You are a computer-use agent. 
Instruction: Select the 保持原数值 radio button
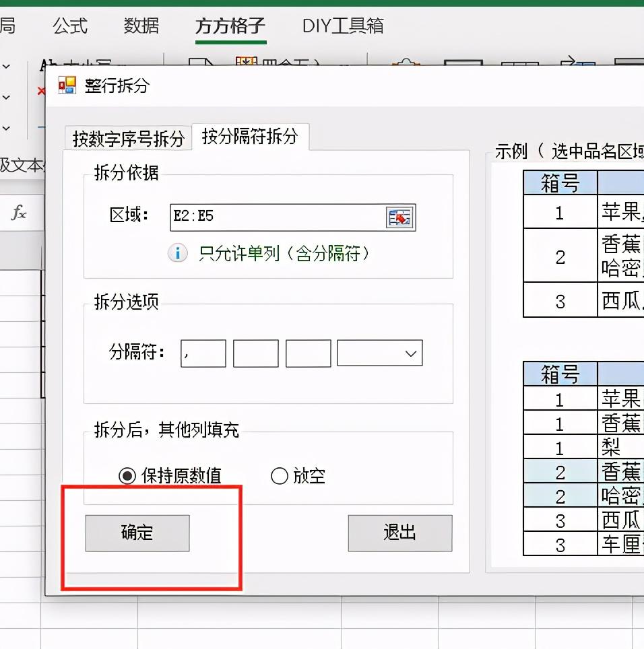127,476
